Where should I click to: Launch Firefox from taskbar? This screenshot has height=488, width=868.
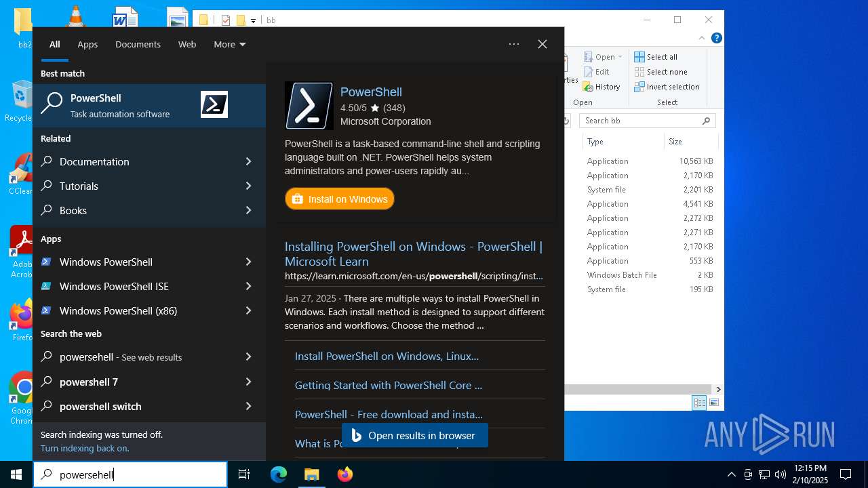coord(345,474)
